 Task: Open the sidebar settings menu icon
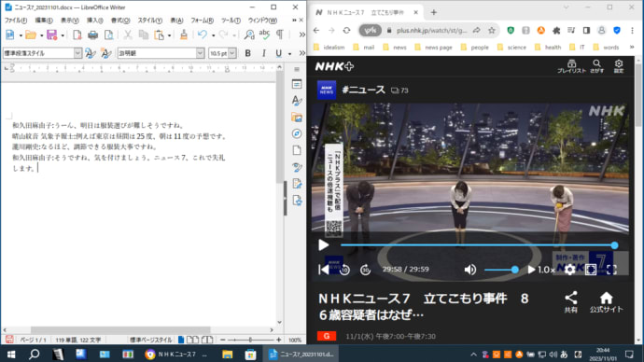coord(297,69)
